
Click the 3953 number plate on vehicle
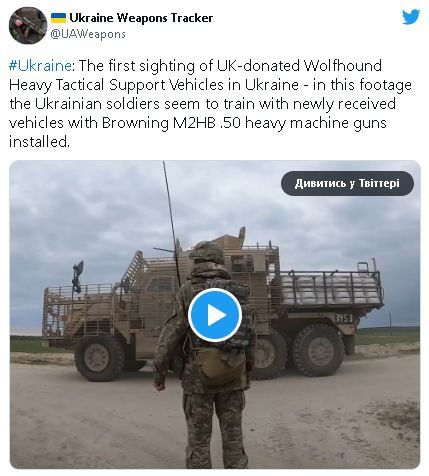(x=344, y=318)
